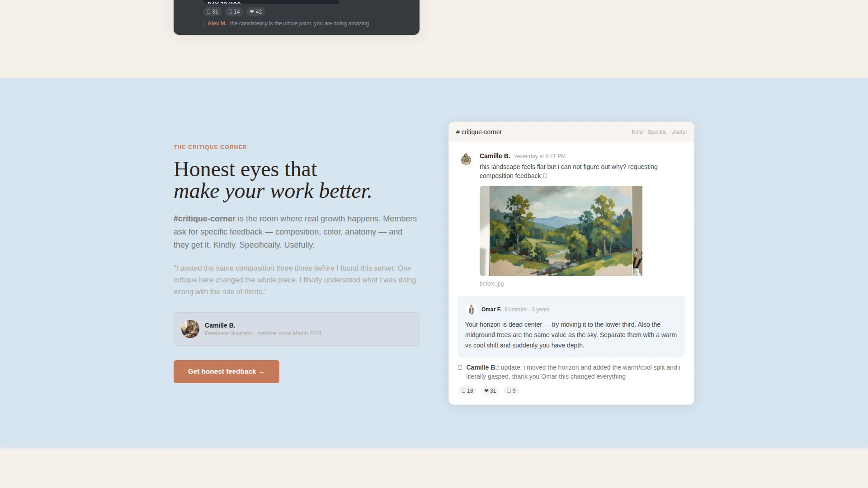
Task: Click the THE CRITIQUE CORNER section label
Action: click(210, 147)
